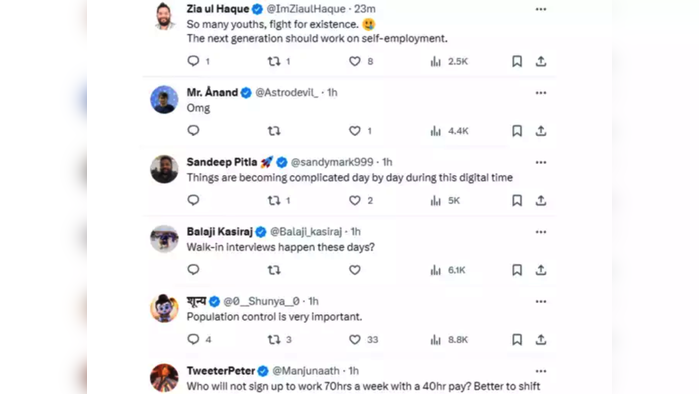Screen dimensions: 699x394
Task: Retweet Sandeep Pitla's tweet
Action: [274, 201]
